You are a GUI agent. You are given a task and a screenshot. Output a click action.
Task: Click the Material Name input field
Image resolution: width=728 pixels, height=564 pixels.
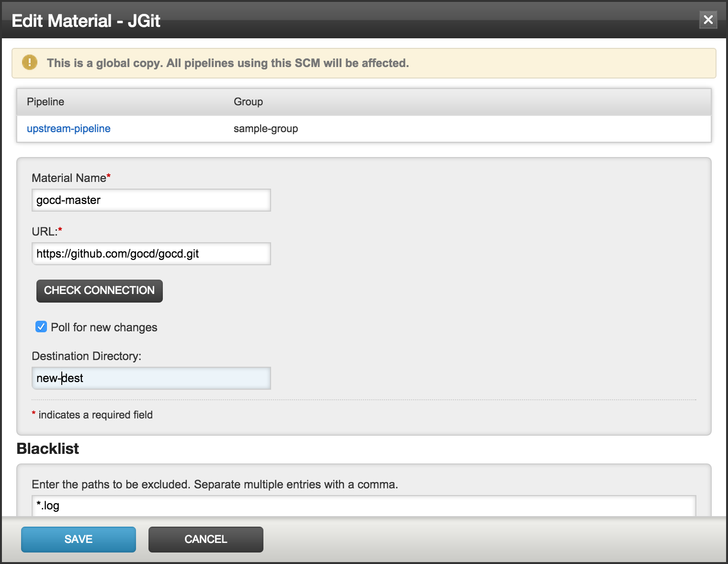point(151,200)
